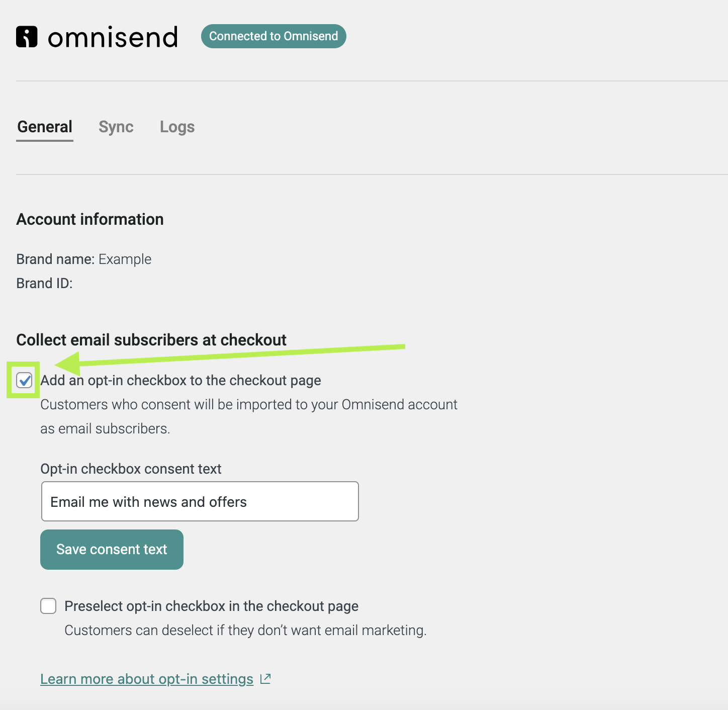728x710 pixels.
Task: Click the 'Account information' heading
Action: (x=89, y=219)
